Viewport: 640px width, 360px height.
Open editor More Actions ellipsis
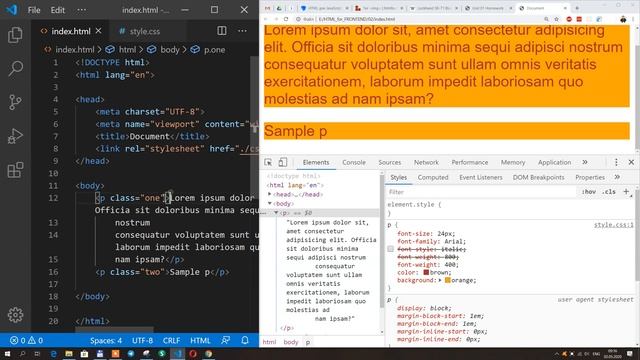pyautogui.click(x=242, y=31)
